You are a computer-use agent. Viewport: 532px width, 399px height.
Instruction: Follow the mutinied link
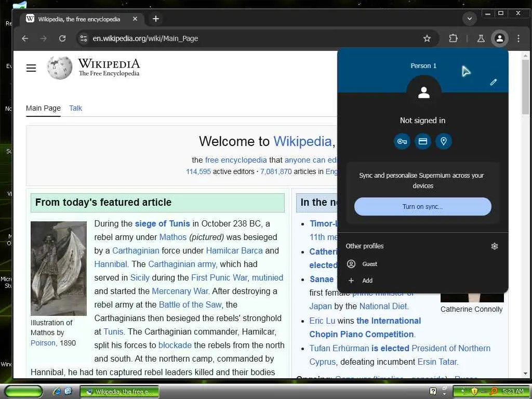tap(268, 277)
